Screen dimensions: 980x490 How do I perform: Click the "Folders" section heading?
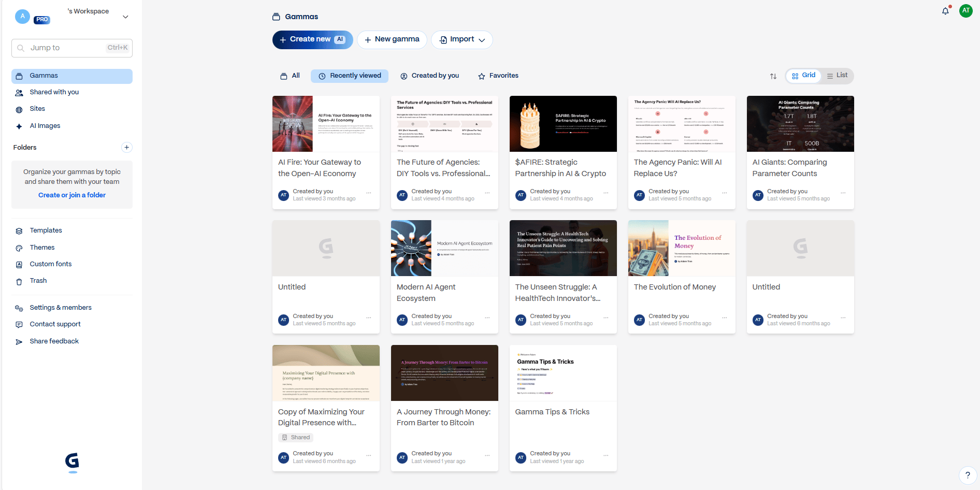25,148
